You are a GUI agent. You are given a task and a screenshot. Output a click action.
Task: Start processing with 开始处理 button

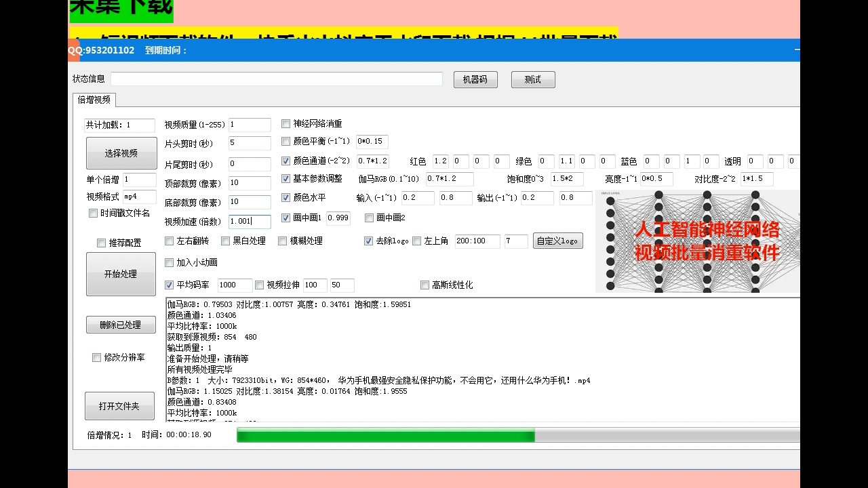pyautogui.click(x=121, y=274)
